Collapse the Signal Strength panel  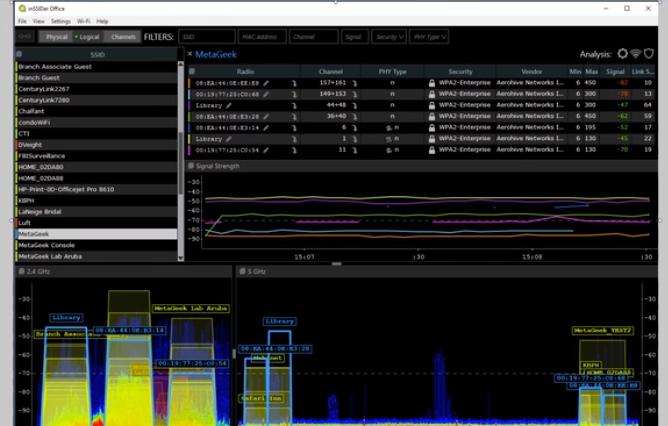click(x=192, y=166)
